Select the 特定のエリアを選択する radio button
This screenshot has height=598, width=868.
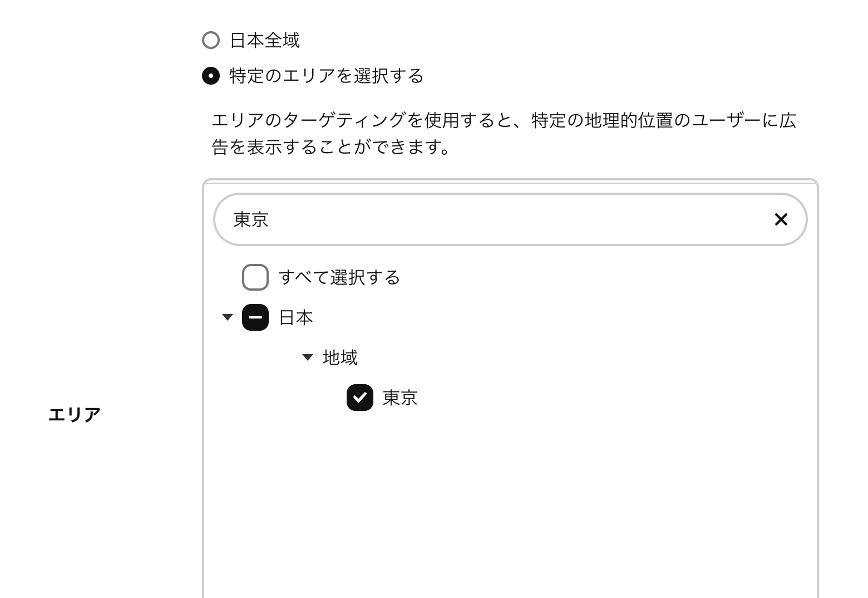point(211,76)
